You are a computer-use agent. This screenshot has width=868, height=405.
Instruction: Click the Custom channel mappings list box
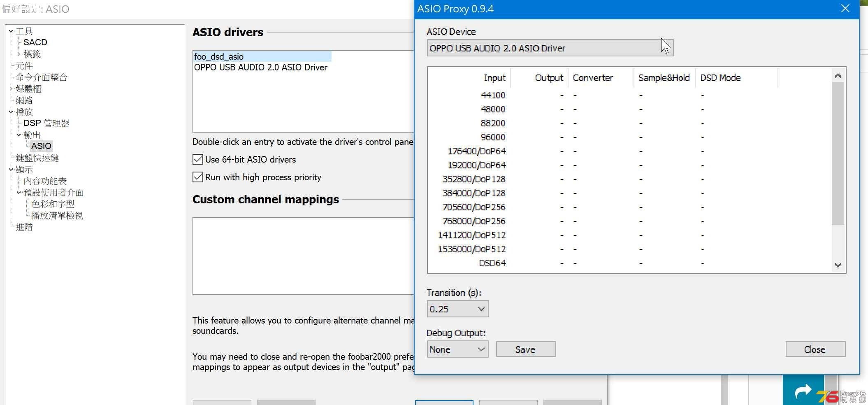[303, 256]
